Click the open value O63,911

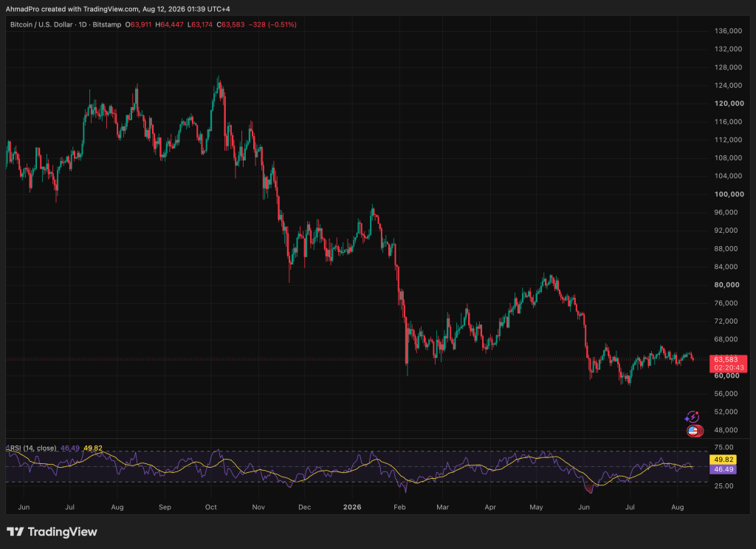point(138,24)
